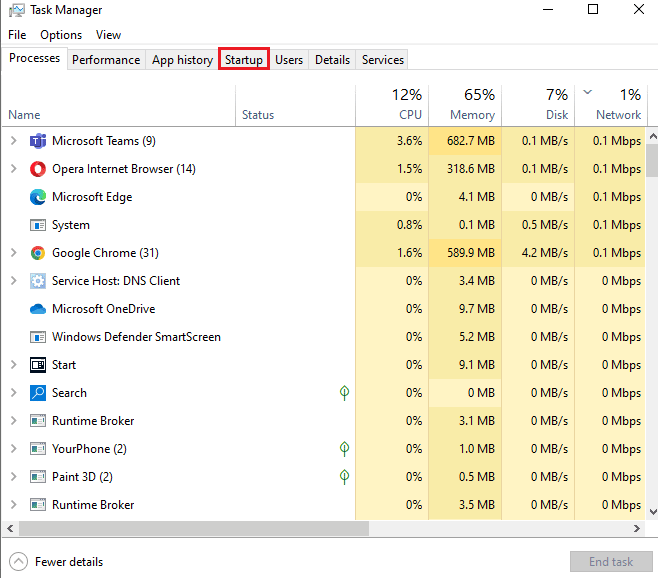Click the eco leaf icon on Search row
Viewport: 658px width, 578px height.
point(344,393)
